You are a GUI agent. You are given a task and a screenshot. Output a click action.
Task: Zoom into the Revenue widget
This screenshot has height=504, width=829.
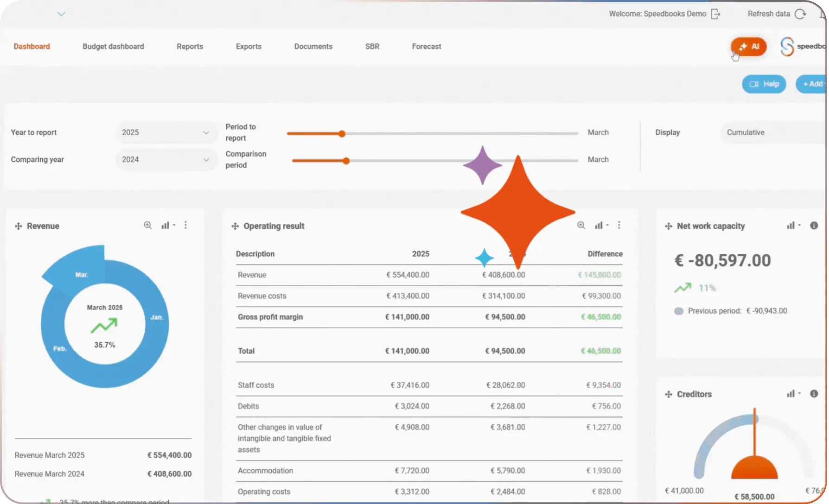[x=147, y=225]
